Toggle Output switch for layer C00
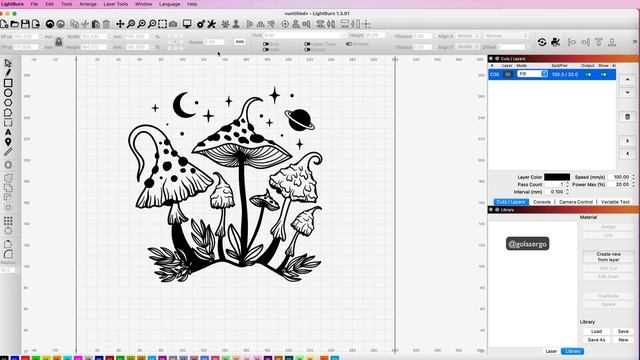Screen dimensions: 640x360 pyautogui.click(x=588, y=74)
